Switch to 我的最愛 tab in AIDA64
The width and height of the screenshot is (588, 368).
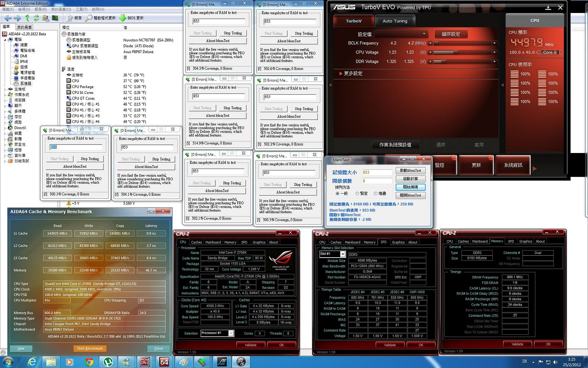(x=24, y=27)
